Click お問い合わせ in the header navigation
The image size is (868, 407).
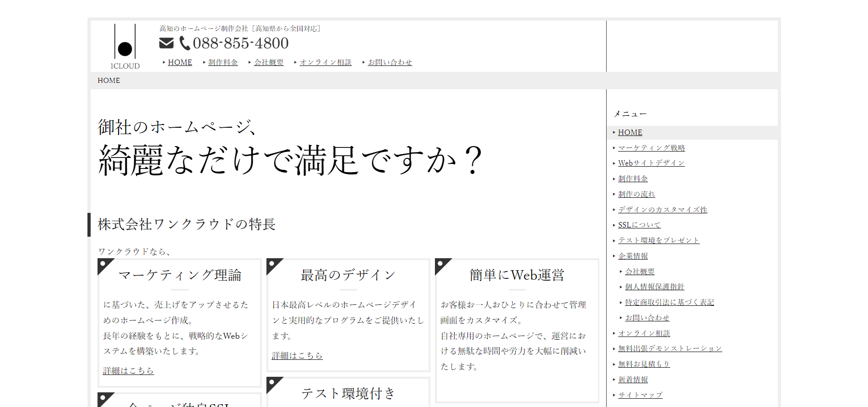pyautogui.click(x=390, y=62)
